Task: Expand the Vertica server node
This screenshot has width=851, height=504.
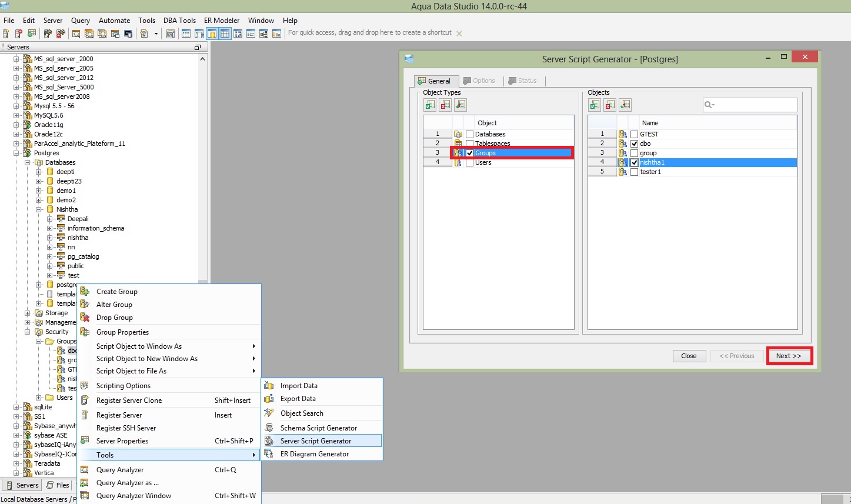Action: pos(16,473)
